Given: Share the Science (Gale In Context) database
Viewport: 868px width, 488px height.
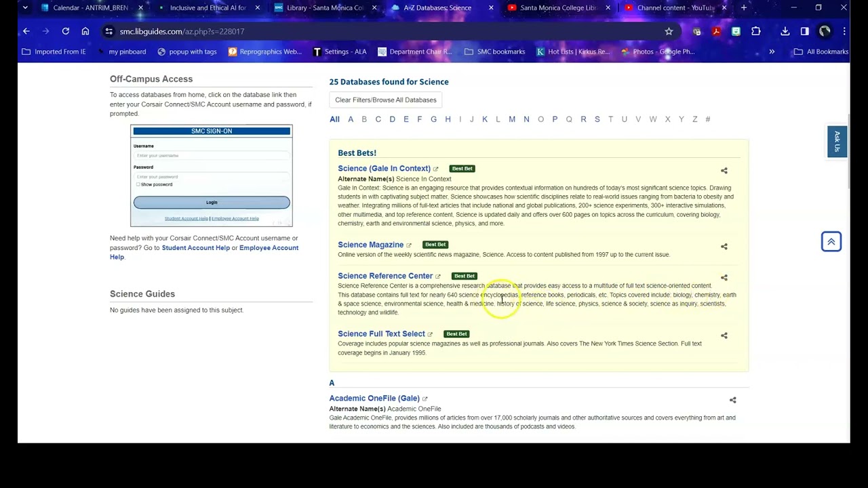Looking at the screenshot, I should [724, 171].
